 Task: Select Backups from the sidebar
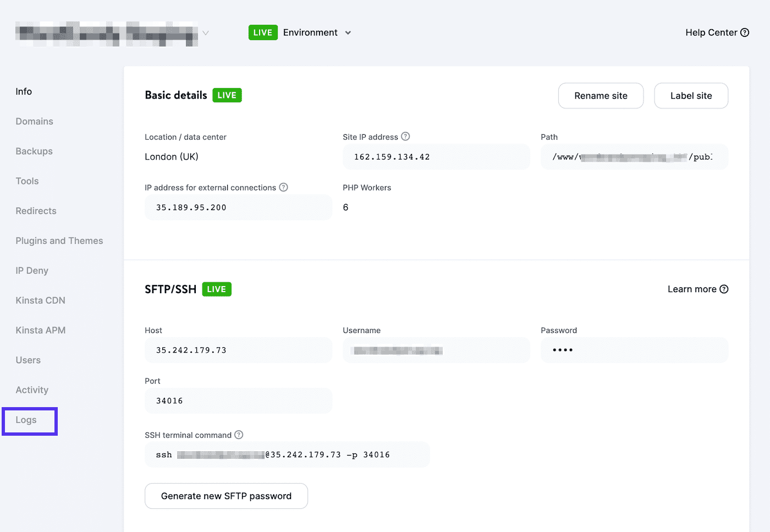[34, 151]
